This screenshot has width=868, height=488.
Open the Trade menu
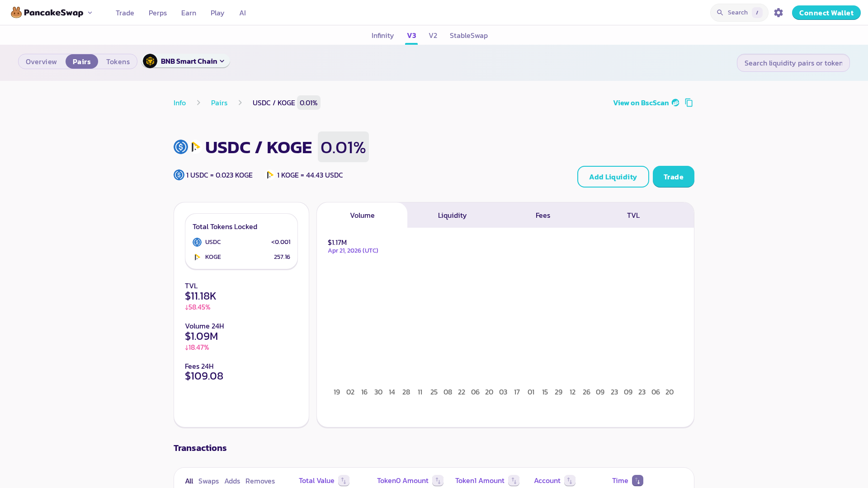pyautogui.click(x=125, y=13)
